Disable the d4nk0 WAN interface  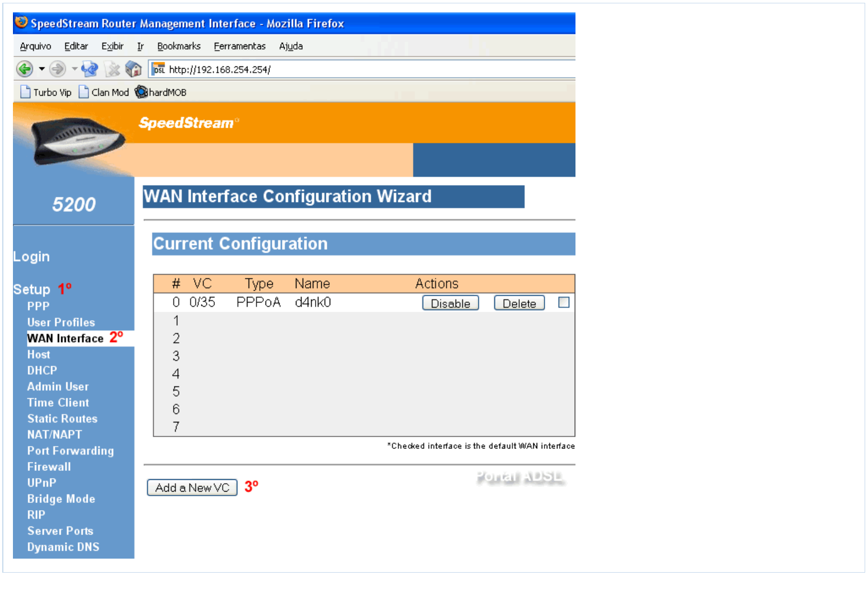click(451, 303)
